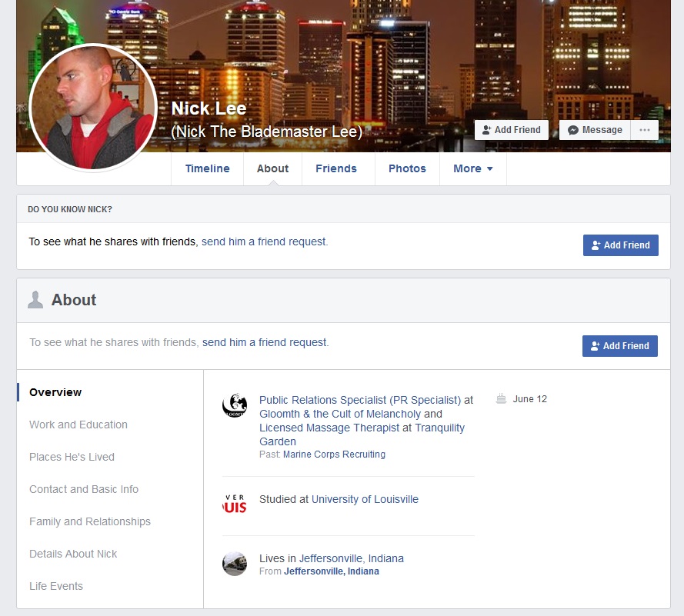Open Contact and Basic Info section
The width and height of the screenshot is (684, 616).
[x=84, y=489]
